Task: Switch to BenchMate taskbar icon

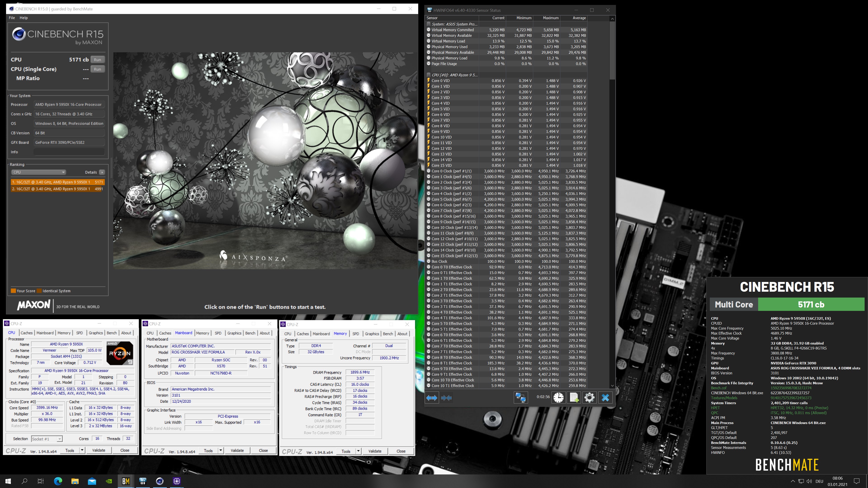Action: [126, 481]
